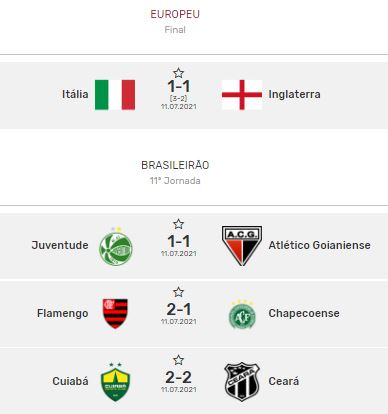This screenshot has height=414, width=388.
Task: View the Flamengo 2-1 Chapecoense score
Action: pos(179,309)
